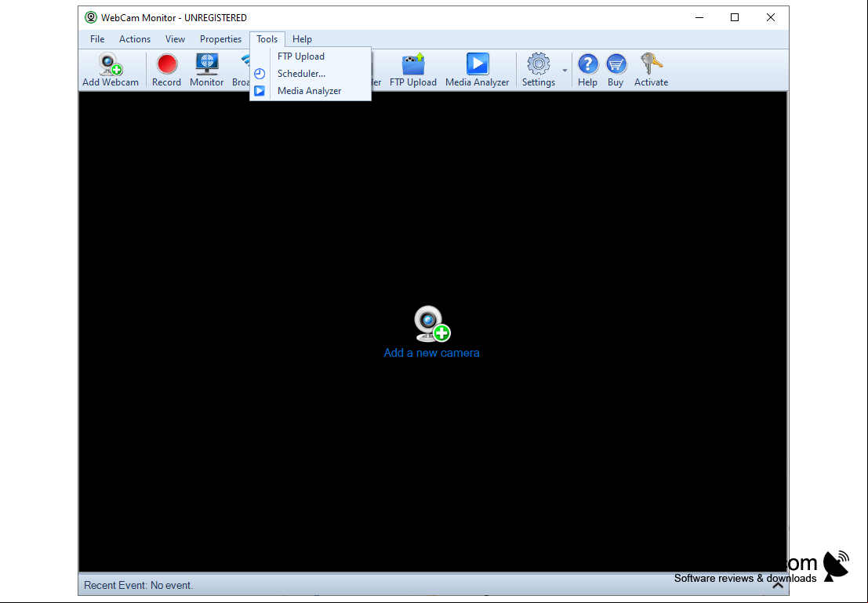Open the View menu
The height and width of the screenshot is (603, 868).
click(x=175, y=39)
